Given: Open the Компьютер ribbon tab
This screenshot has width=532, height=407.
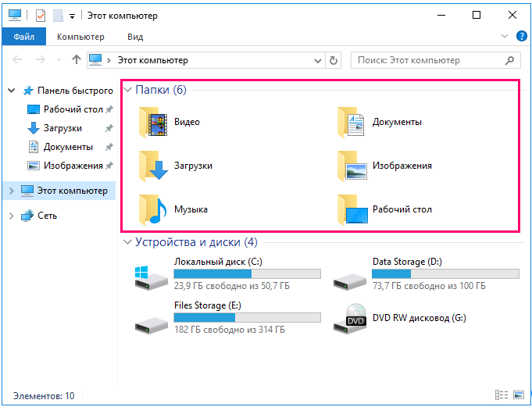Looking at the screenshot, I should 80,37.
